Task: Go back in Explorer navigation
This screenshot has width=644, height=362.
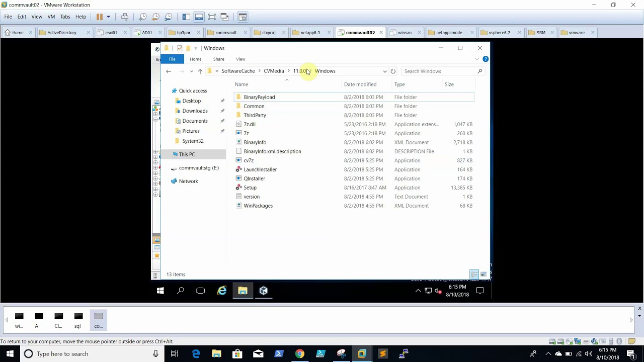Action: tap(169, 71)
